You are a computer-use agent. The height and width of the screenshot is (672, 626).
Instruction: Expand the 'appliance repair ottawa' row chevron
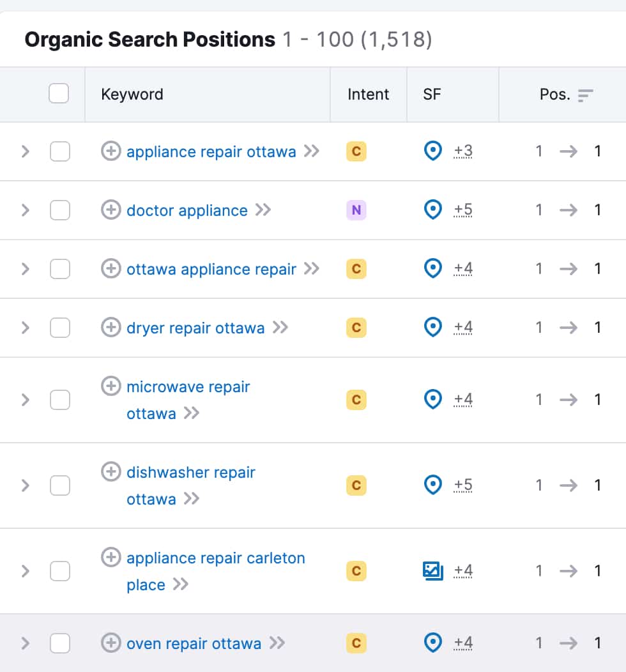coord(26,151)
